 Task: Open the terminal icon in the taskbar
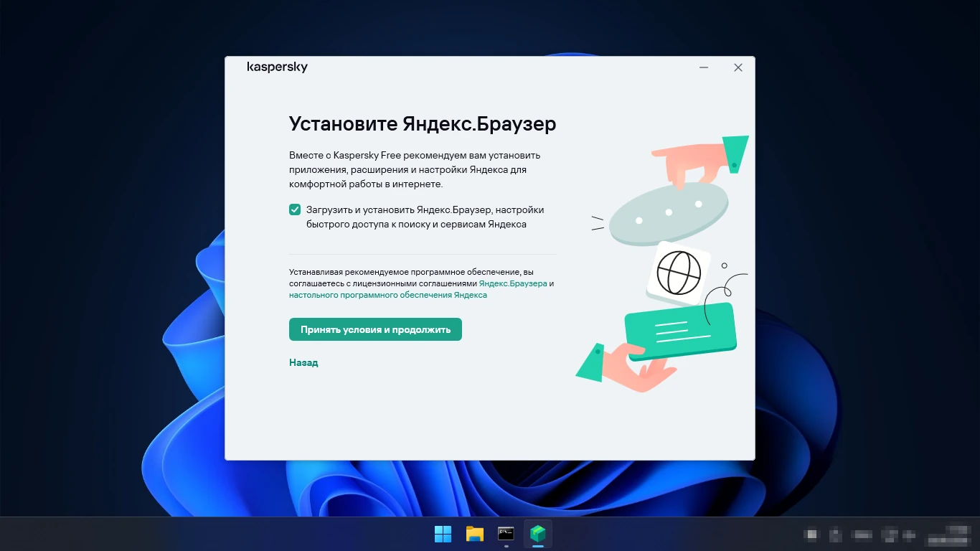coord(506,534)
